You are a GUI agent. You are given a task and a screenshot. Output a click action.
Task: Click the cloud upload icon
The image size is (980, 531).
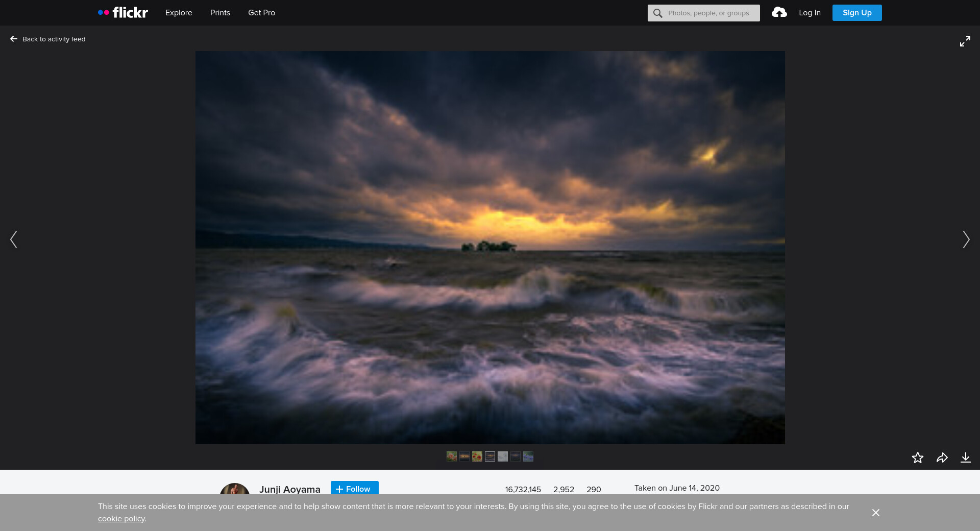(x=779, y=13)
